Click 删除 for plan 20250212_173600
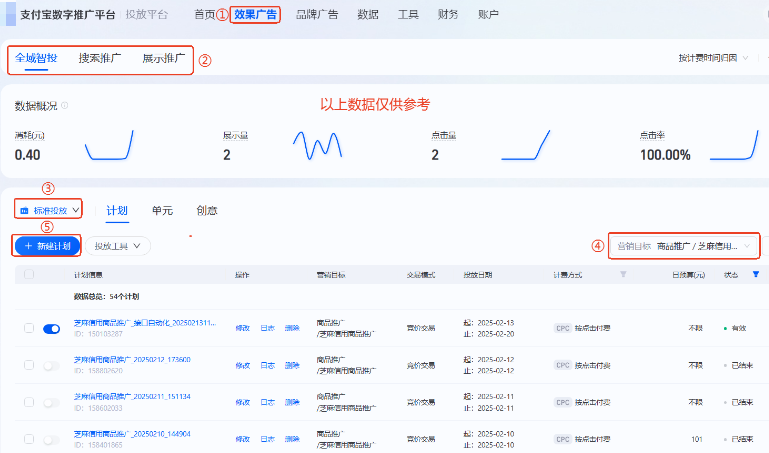 [x=292, y=365]
